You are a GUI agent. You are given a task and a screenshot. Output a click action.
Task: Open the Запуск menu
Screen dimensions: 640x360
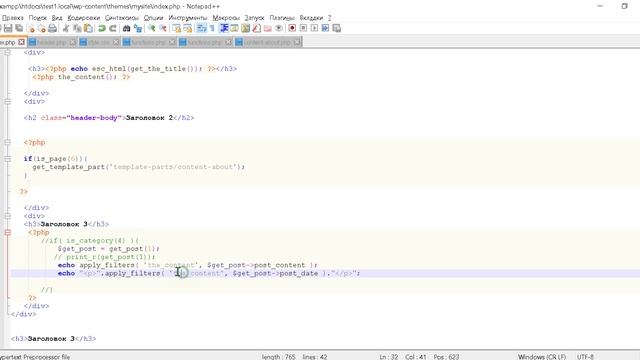[254, 18]
